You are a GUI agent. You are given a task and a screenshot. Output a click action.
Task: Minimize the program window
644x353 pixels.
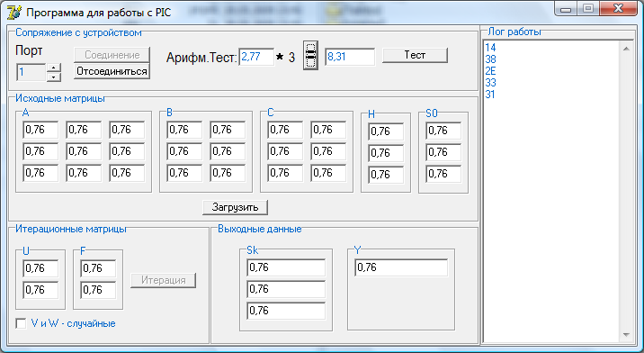pos(566,8)
